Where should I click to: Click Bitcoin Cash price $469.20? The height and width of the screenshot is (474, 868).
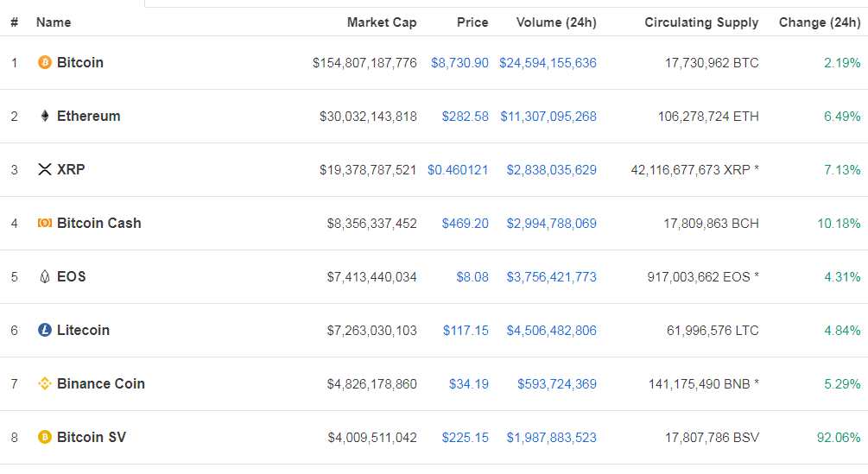pyautogui.click(x=465, y=224)
